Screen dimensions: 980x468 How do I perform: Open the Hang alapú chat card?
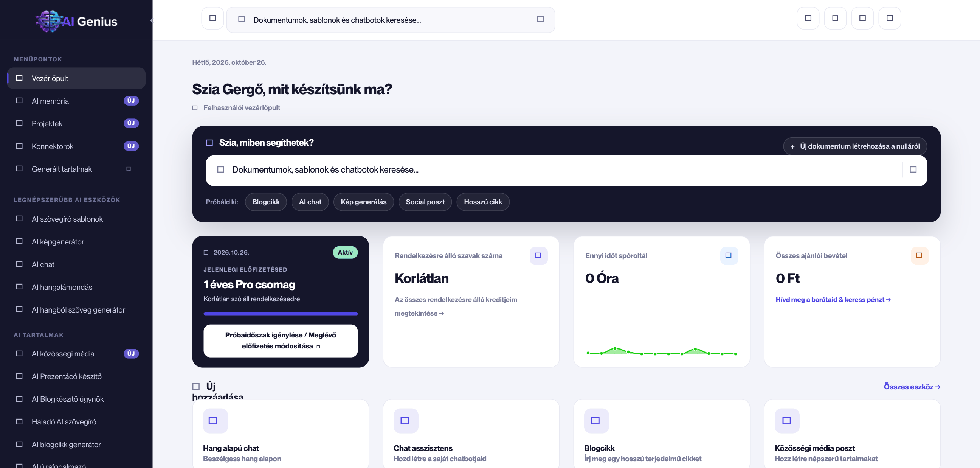pyautogui.click(x=281, y=434)
